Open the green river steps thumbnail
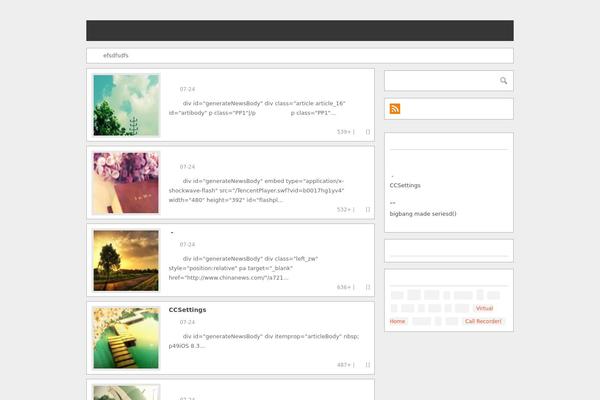600x400 pixels. tap(126, 338)
